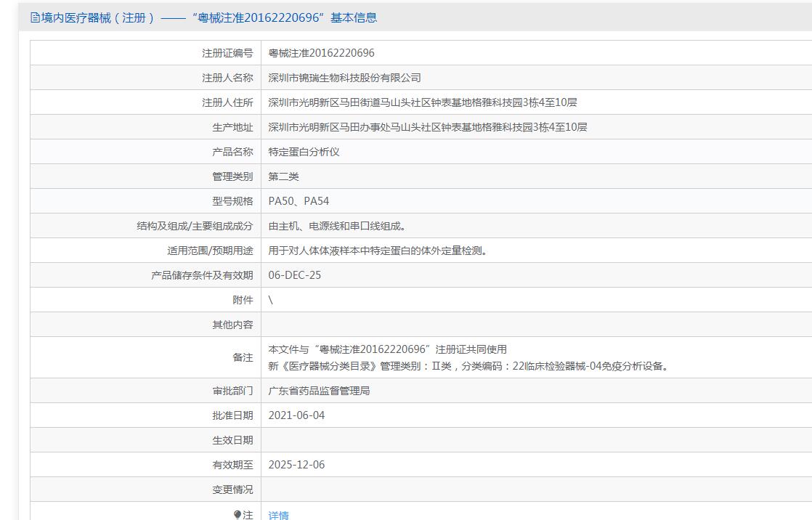Click the 注册人住所 address value
Screen dimensions: 812x520
(423, 102)
